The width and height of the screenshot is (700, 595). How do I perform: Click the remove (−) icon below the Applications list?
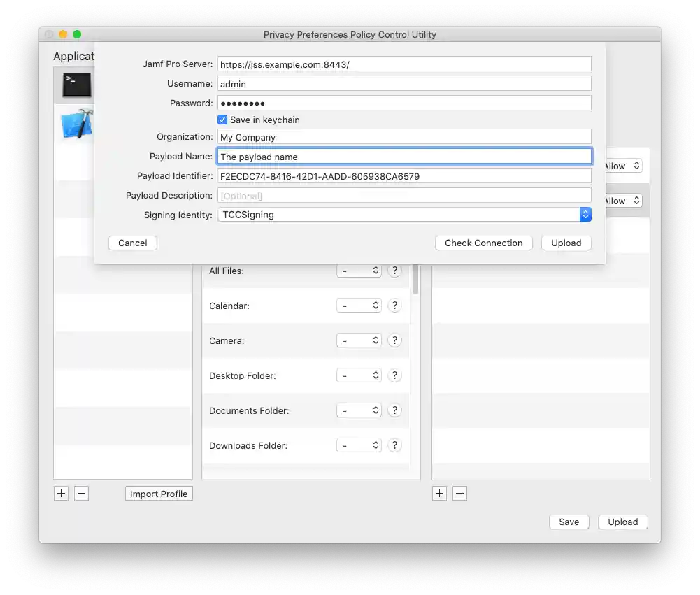(x=81, y=494)
